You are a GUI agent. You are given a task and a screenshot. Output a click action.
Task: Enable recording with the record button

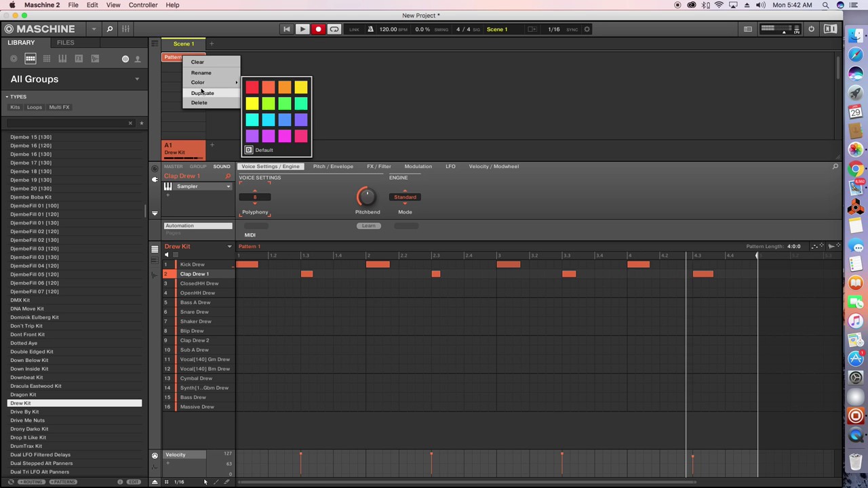tap(318, 29)
